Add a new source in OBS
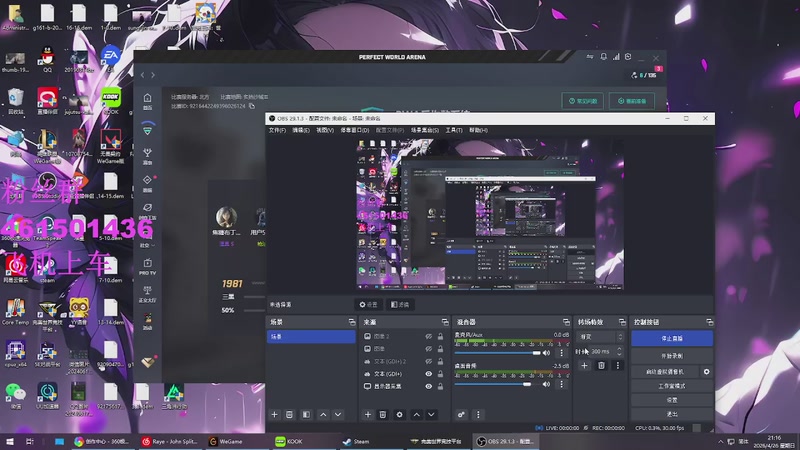 click(368, 415)
